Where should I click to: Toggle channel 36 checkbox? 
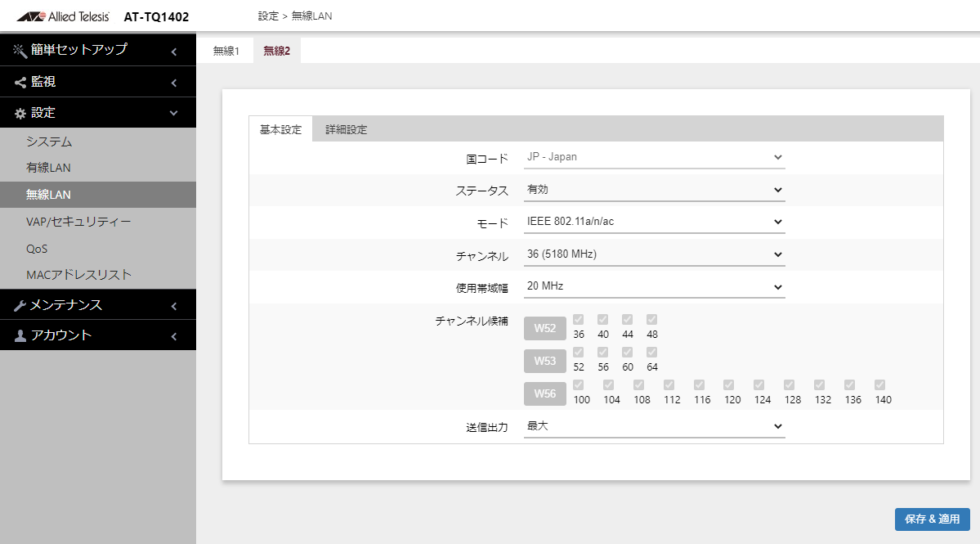[x=578, y=320]
